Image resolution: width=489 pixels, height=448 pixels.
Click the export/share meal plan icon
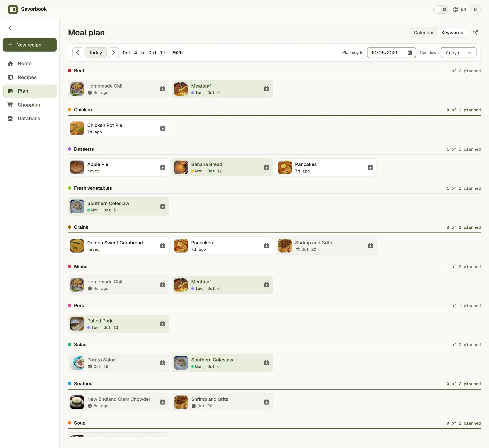point(475,33)
